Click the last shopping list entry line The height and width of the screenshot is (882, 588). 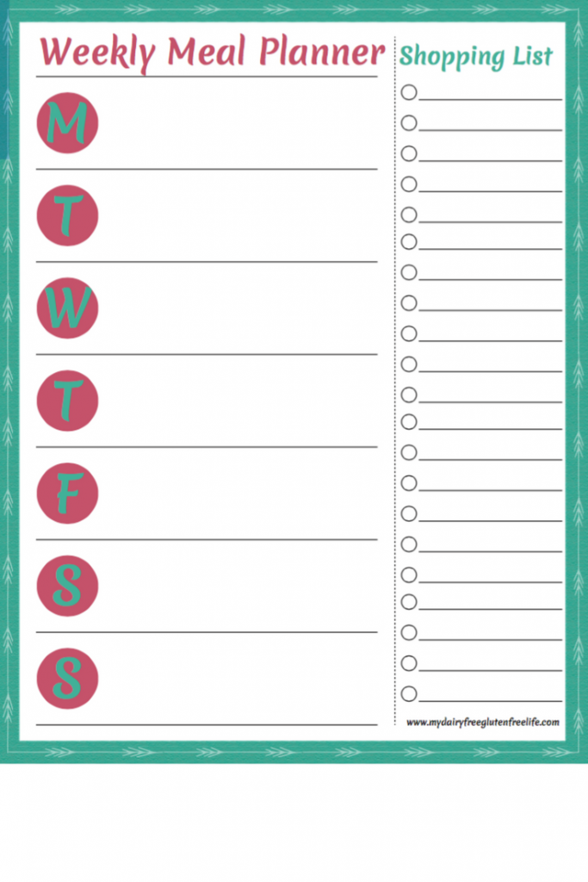click(x=490, y=695)
